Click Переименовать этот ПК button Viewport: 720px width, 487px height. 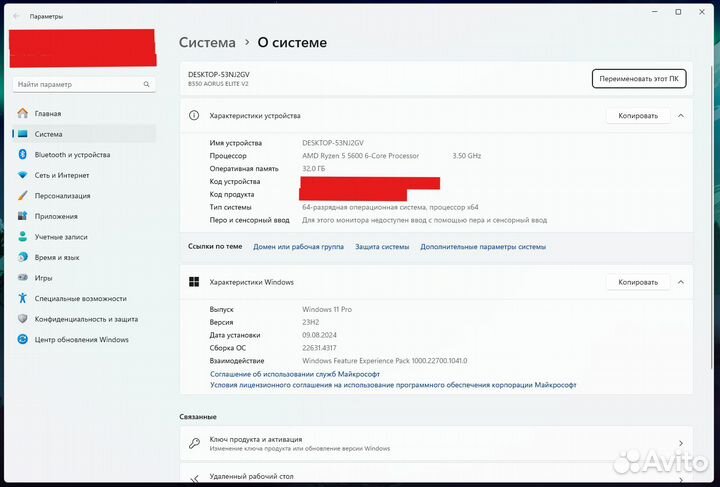point(639,79)
